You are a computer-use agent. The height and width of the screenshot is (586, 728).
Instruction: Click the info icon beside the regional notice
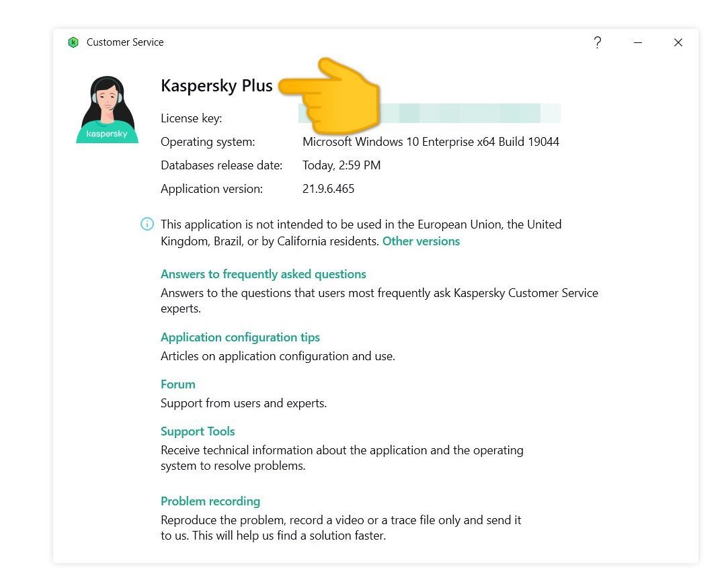click(x=147, y=224)
